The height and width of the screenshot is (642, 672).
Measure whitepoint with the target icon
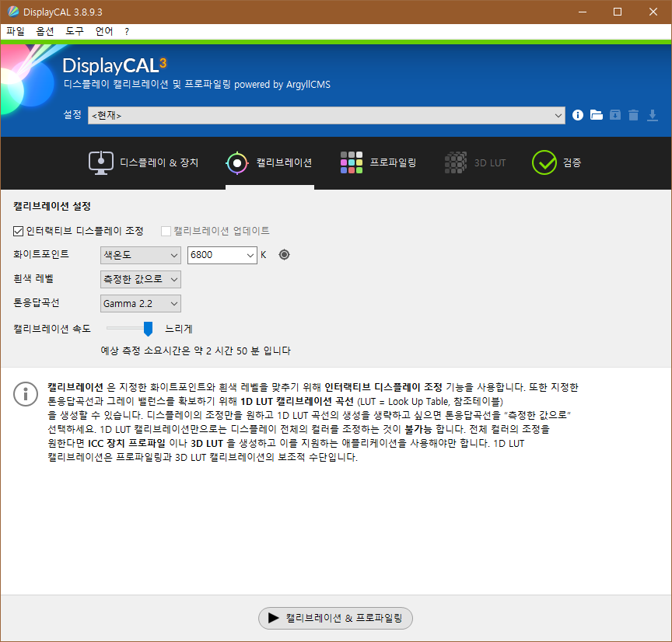284,255
